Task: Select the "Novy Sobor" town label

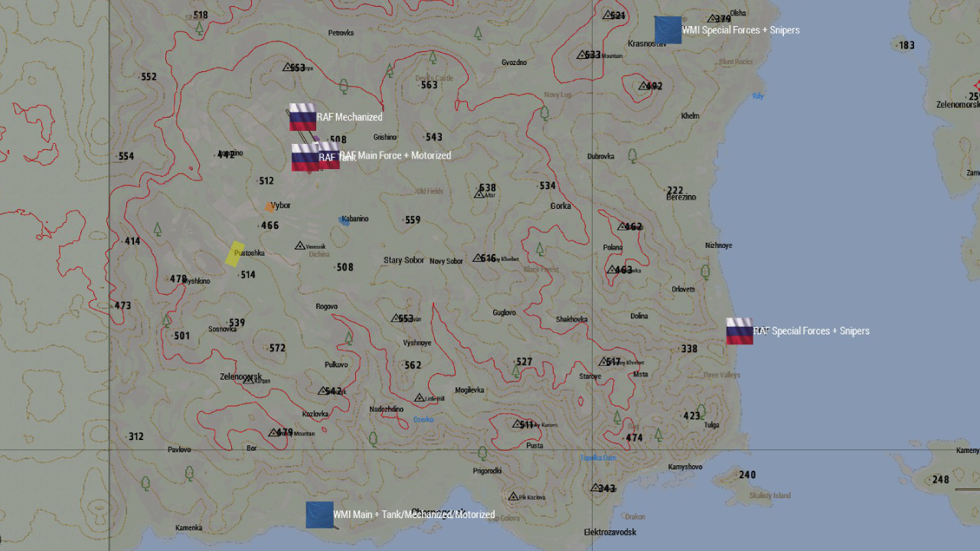Action: tap(446, 261)
